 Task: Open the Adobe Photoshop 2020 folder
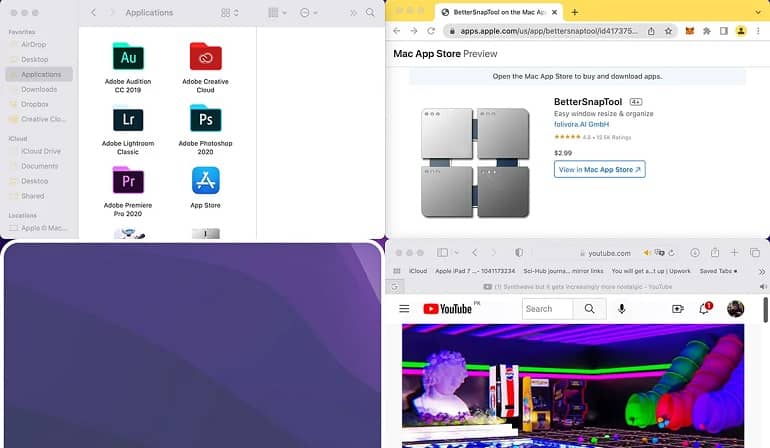coord(206,129)
